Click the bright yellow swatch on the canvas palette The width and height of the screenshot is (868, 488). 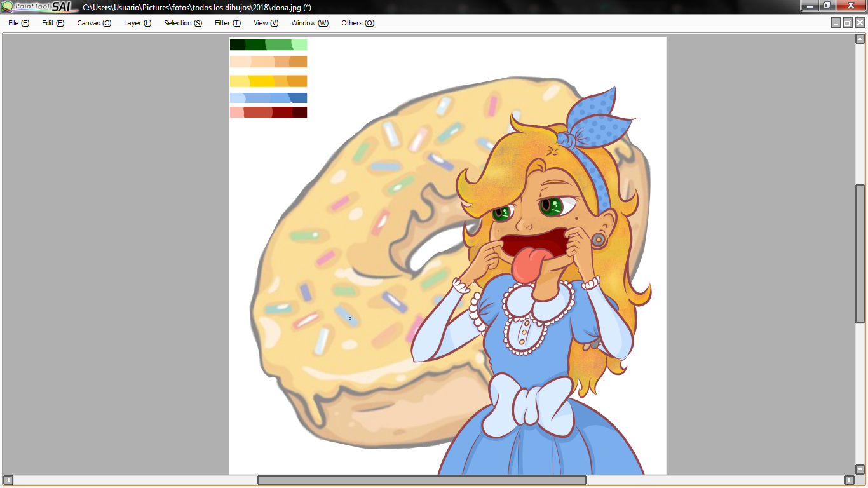pos(261,81)
